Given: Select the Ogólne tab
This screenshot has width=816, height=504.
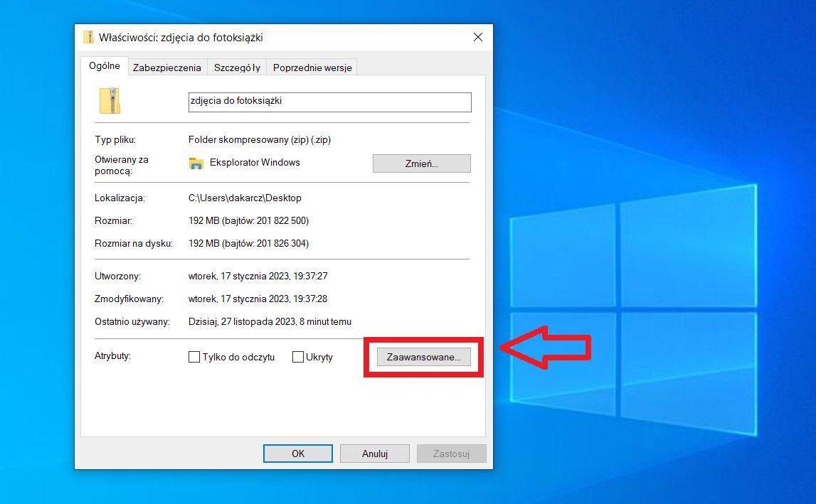Looking at the screenshot, I should pos(105,65).
